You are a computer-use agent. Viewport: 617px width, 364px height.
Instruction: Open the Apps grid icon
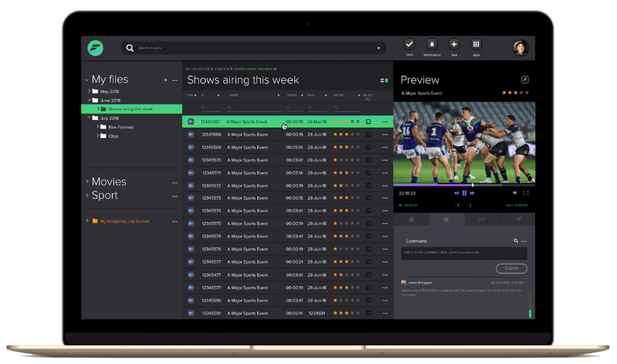pyautogui.click(x=476, y=45)
